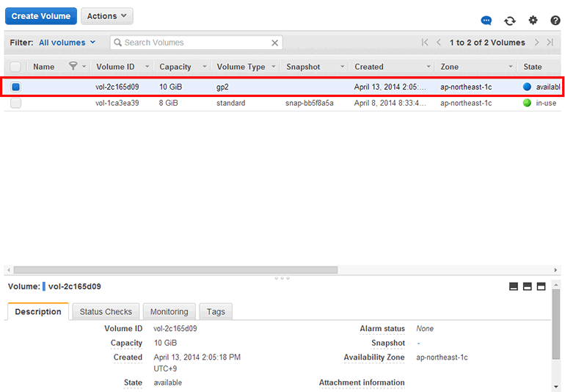Viewport: 565px width, 392px height.
Task: Click the Create Volume button
Action: tap(41, 16)
